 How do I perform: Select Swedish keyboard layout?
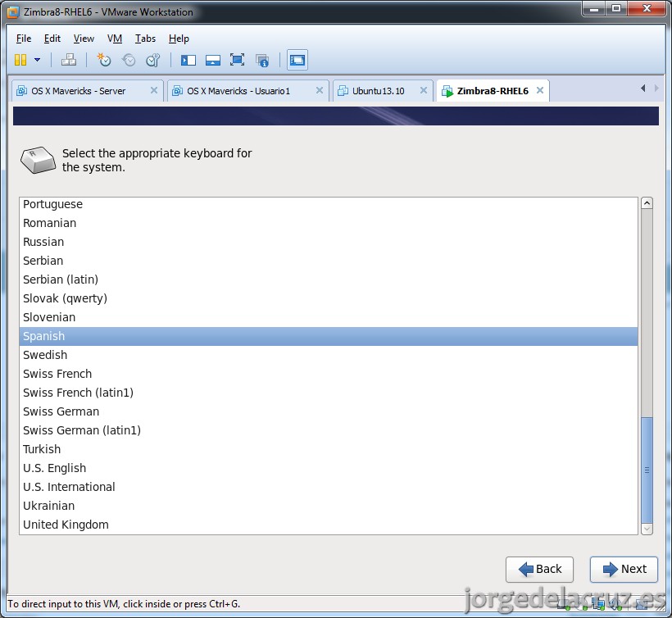coord(329,355)
